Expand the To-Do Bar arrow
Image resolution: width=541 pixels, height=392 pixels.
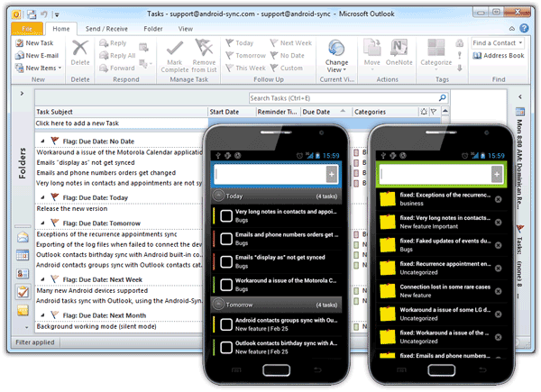[x=520, y=97]
